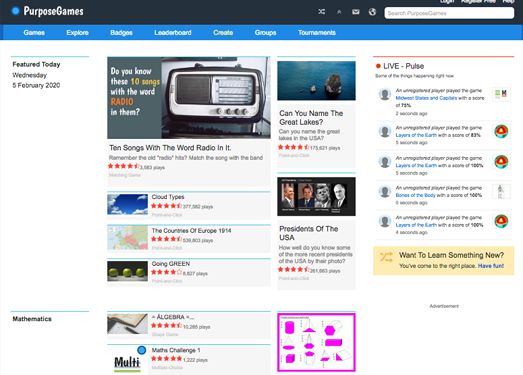The image size is (523, 375).
Task: Click the red LIVE dot indicator
Action: click(378, 66)
